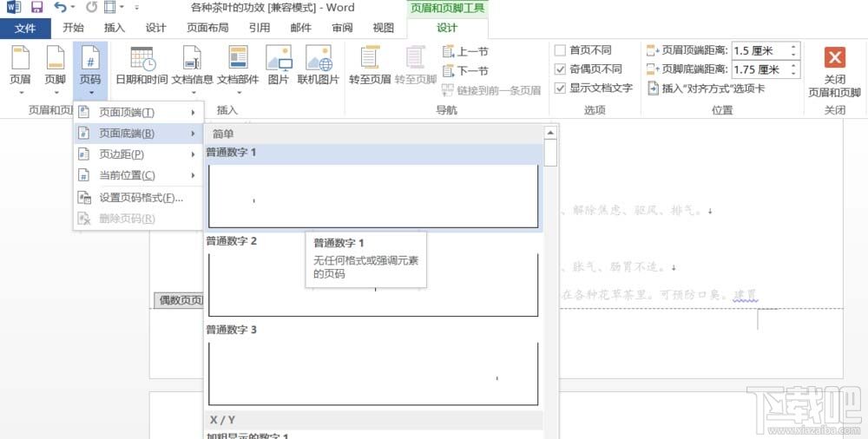Decrease 页脚底端距离 with down spinner
The height and width of the screenshot is (439, 868).
point(794,74)
